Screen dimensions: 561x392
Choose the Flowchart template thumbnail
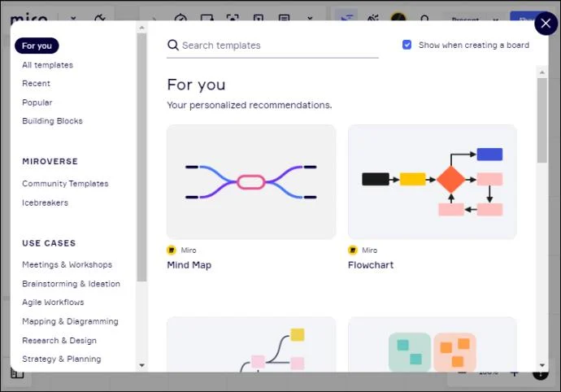pos(432,181)
